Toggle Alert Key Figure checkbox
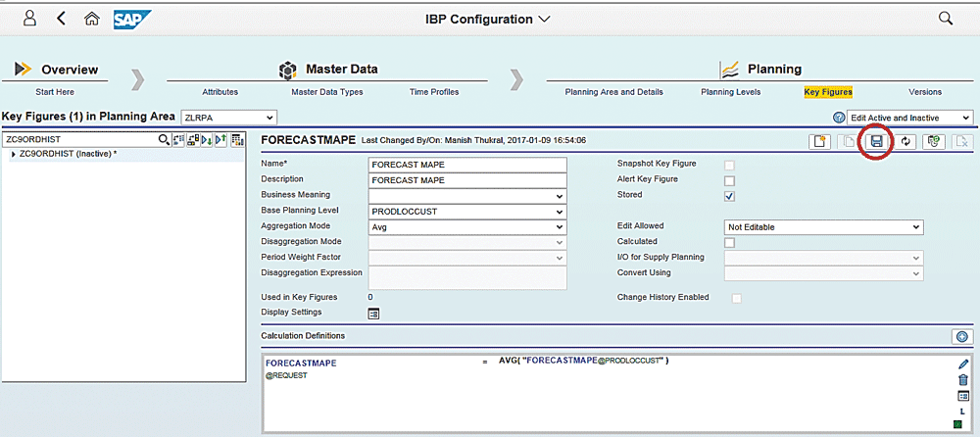 point(729,181)
